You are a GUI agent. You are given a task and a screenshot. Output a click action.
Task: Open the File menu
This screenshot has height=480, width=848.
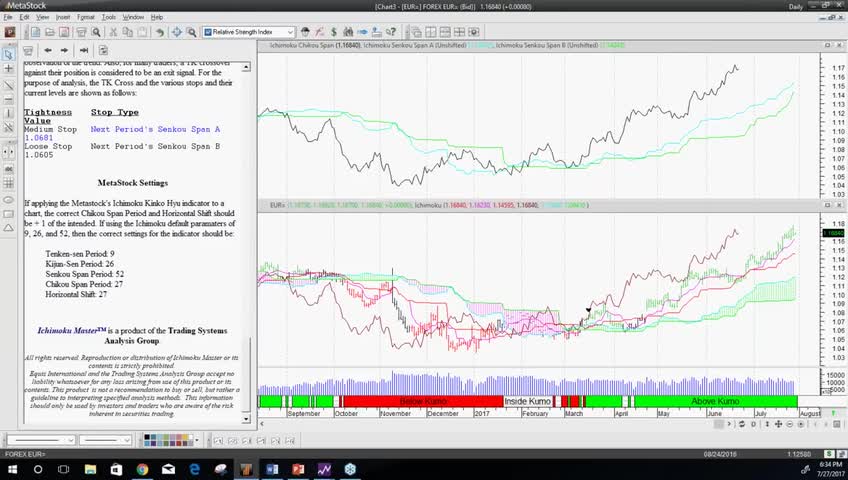click(8, 17)
